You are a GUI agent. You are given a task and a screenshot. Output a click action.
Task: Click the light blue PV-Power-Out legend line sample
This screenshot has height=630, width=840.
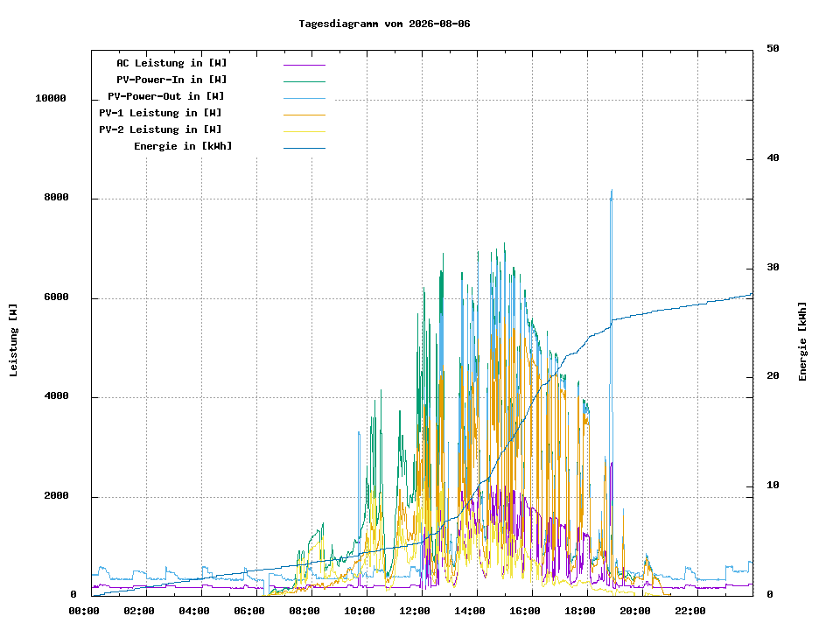click(304, 98)
